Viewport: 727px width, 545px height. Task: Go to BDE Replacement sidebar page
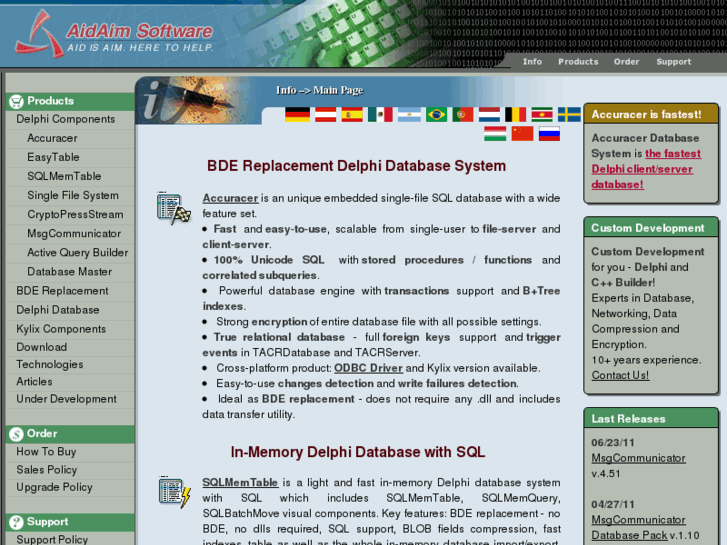coord(62,291)
